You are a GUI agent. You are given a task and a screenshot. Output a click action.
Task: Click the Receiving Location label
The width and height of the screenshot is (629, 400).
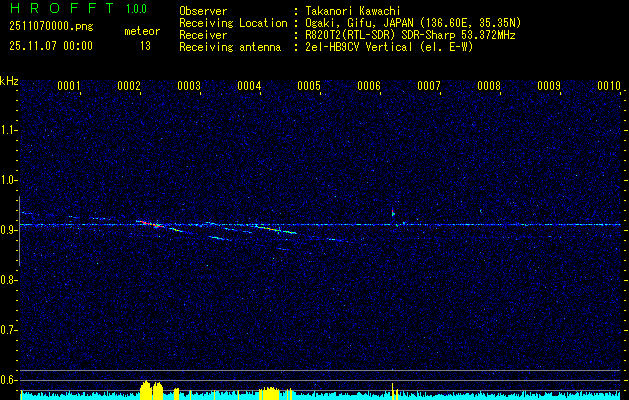coord(233,23)
